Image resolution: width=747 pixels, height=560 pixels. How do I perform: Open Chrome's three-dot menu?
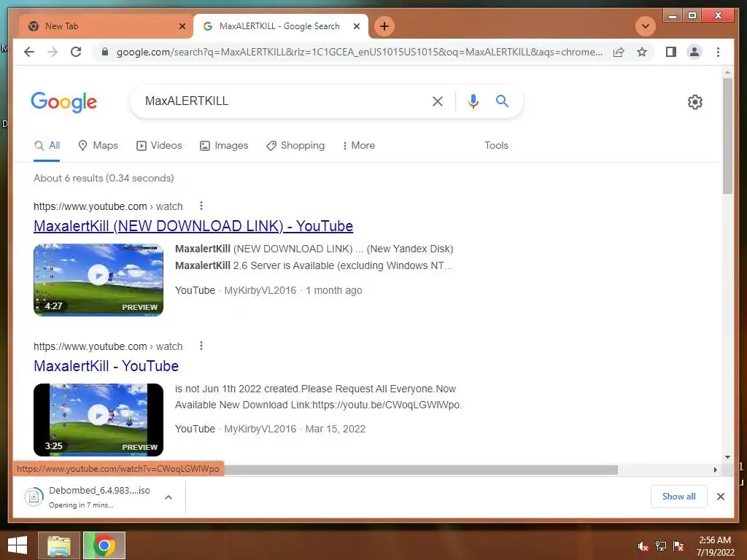coord(718,52)
